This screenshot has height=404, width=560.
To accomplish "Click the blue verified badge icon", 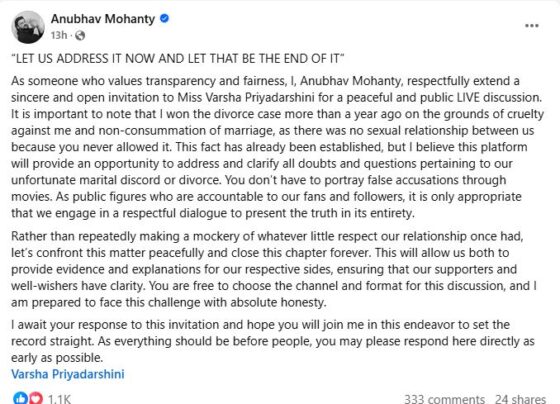I will pos(164,18).
